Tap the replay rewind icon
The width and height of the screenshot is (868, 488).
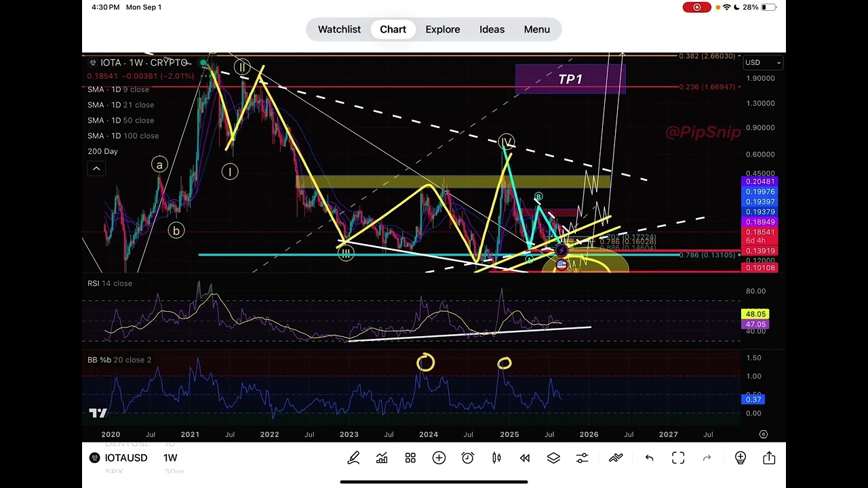525,458
